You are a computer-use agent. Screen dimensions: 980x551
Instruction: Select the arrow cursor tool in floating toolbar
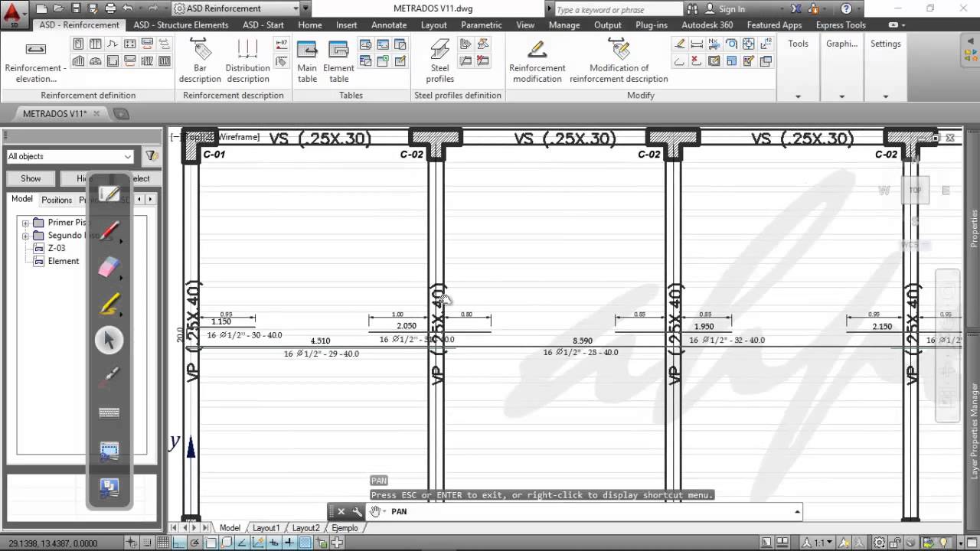(109, 340)
